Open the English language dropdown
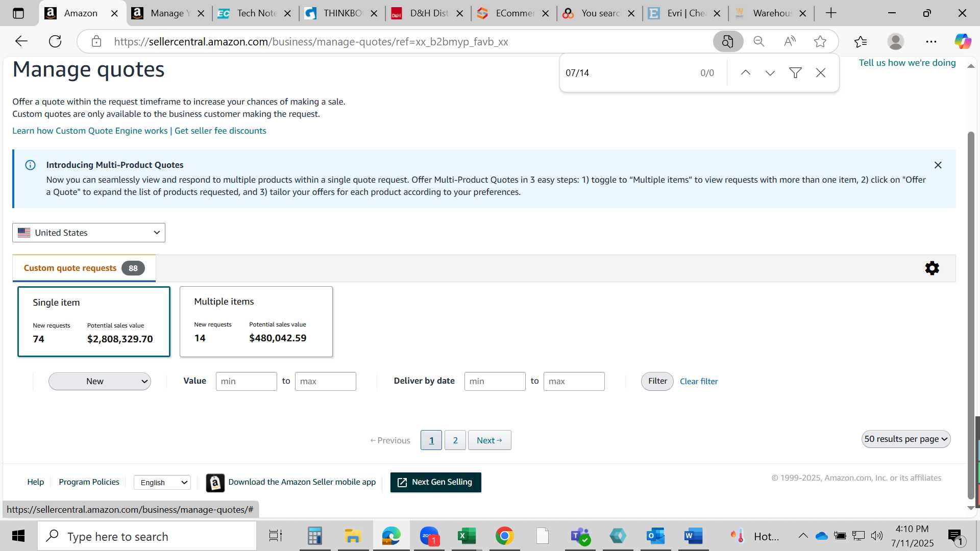The image size is (980, 551). [162, 482]
